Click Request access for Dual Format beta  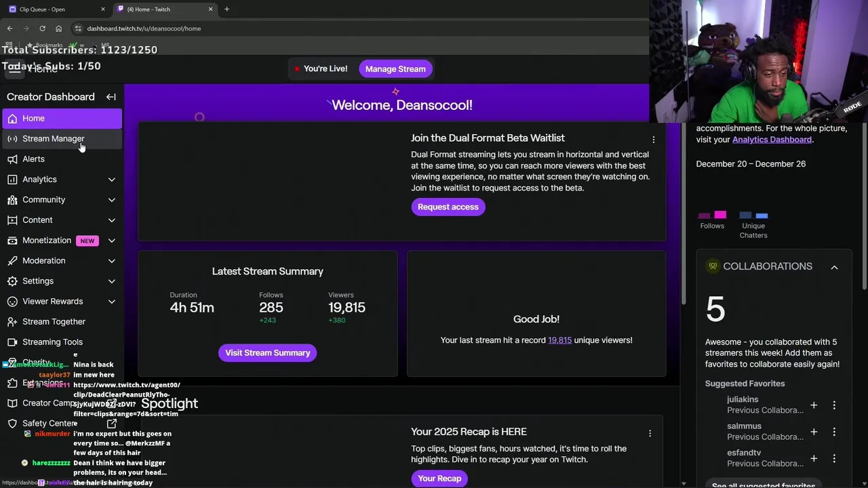pos(448,207)
